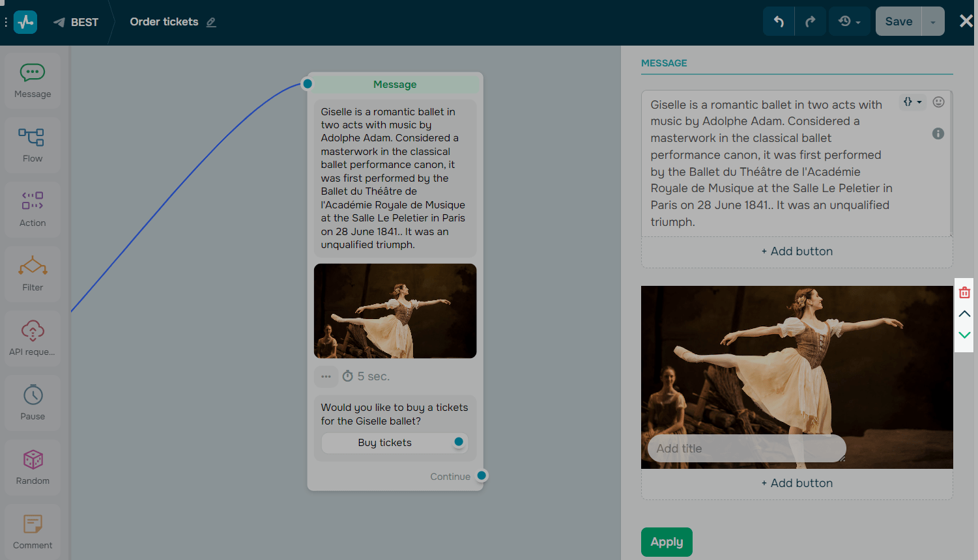Undo the last change
978x560 pixels.
[779, 21]
